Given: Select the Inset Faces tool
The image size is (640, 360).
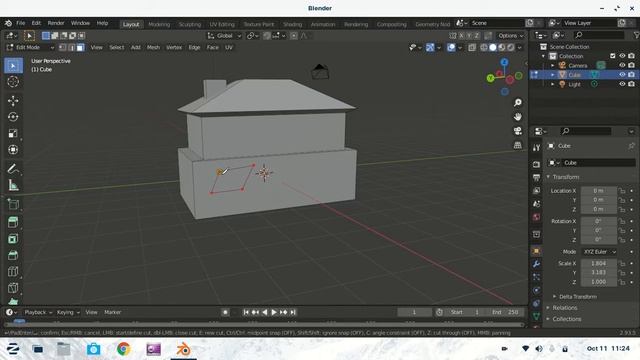Looking at the screenshot, I should click(13, 239).
